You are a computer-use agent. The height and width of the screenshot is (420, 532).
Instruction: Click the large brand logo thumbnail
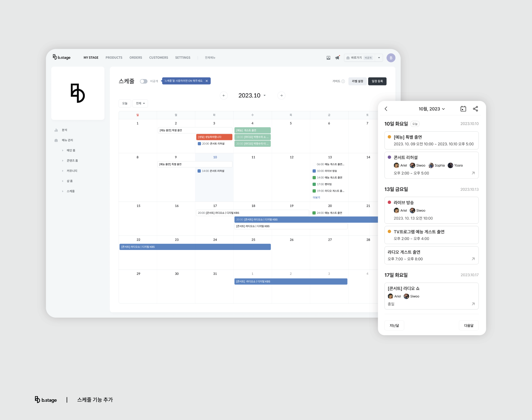[78, 93]
